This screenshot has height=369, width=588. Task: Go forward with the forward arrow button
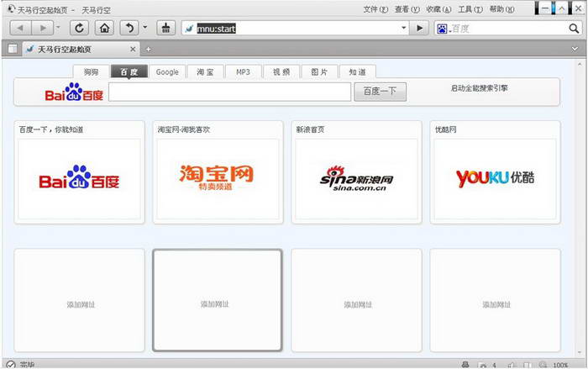[43, 28]
